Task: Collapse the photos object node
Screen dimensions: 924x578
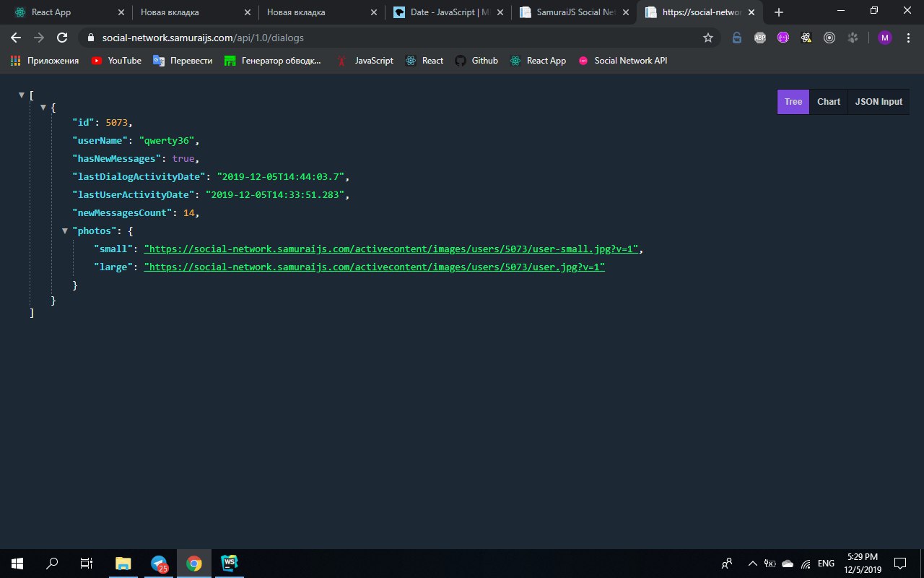Action: pos(65,231)
